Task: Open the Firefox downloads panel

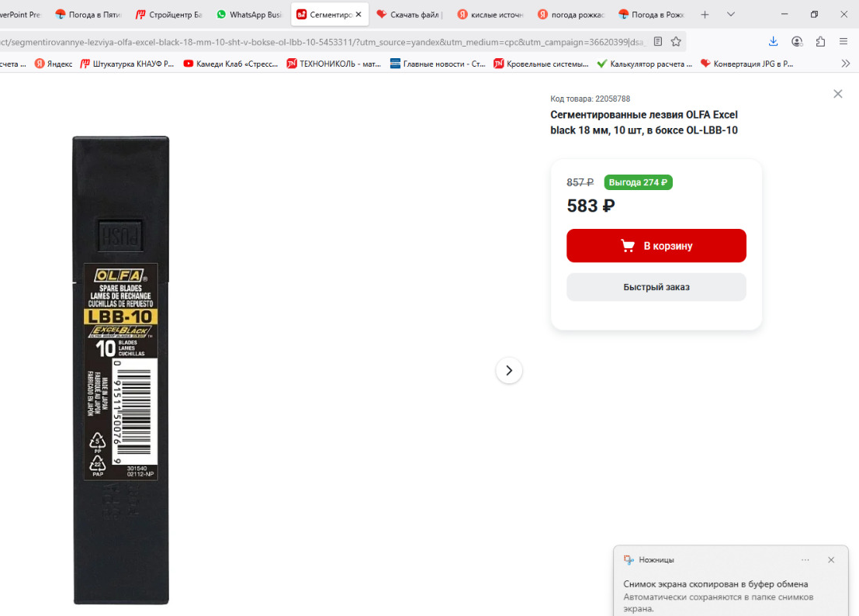Action: (773, 42)
